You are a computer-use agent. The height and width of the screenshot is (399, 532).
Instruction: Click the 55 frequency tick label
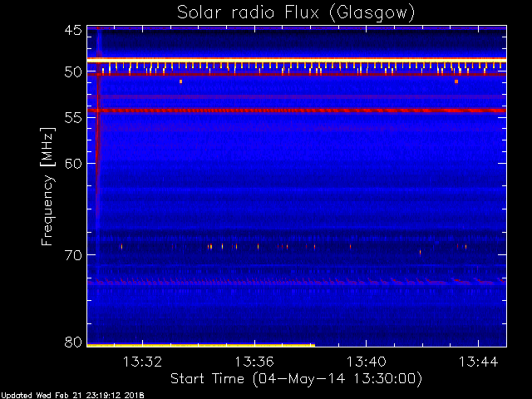pyautogui.click(x=73, y=118)
